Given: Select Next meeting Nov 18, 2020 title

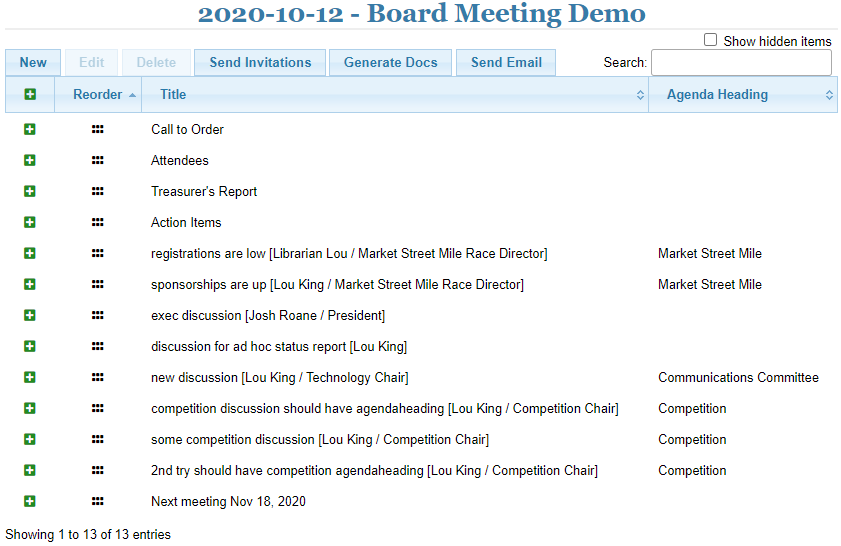Looking at the screenshot, I should 228,501.
